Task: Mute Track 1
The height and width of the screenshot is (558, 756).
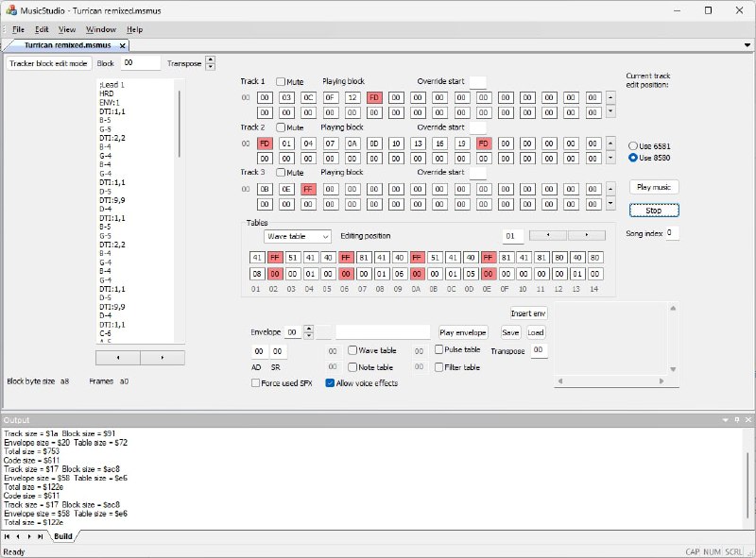Action: click(281, 82)
